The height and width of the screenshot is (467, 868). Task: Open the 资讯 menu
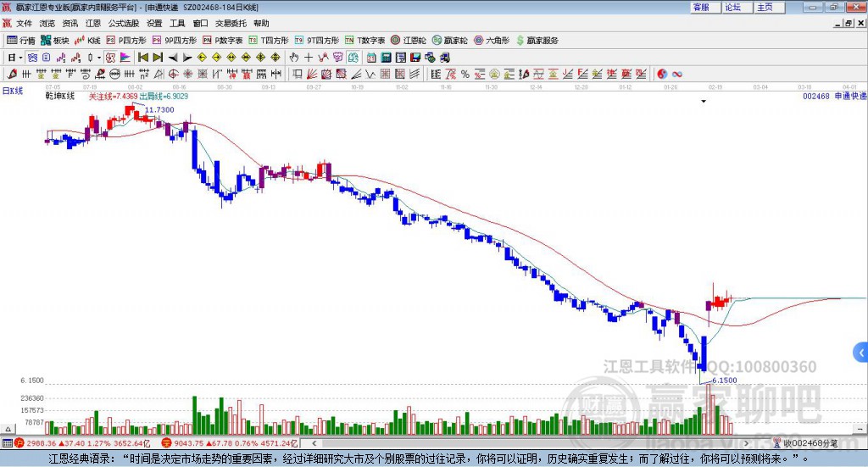(x=70, y=23)
